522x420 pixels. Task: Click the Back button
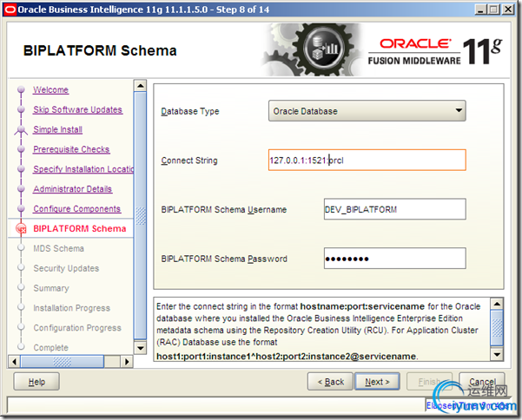(x=330, y=382)
